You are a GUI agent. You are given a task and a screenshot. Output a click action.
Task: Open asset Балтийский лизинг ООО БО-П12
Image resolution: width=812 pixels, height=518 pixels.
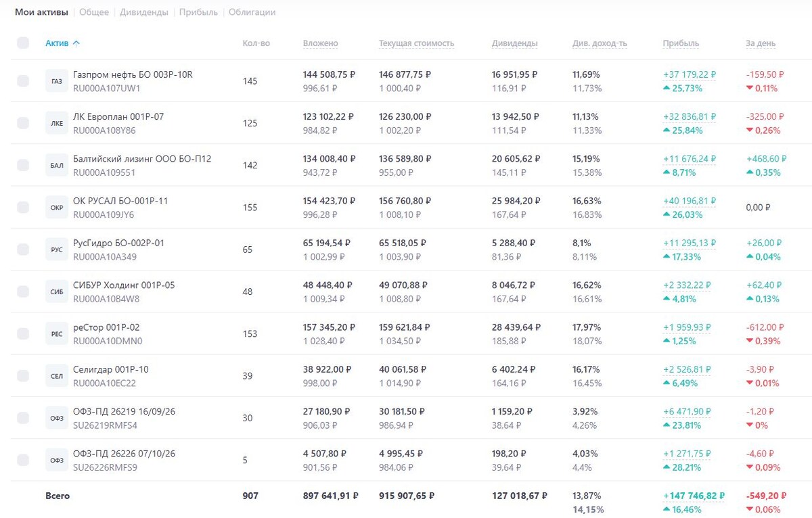(142, 158)
